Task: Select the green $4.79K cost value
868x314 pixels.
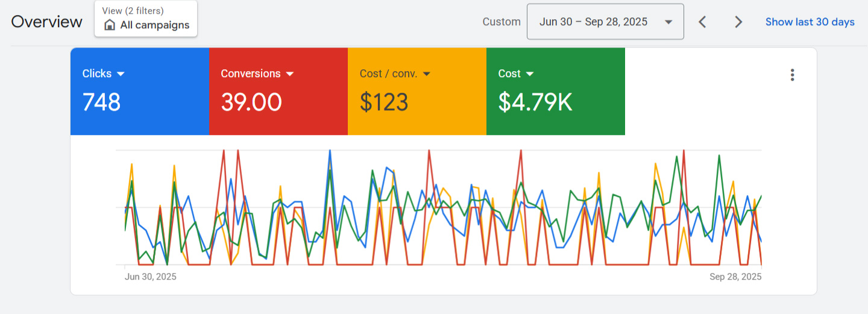Action: (535, 102)
